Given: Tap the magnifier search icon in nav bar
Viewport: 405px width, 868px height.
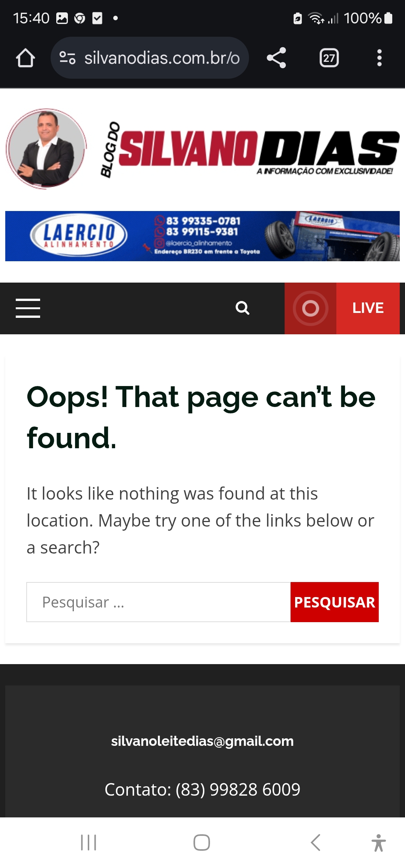Looking at the screenshot, I should coord(242,308).
